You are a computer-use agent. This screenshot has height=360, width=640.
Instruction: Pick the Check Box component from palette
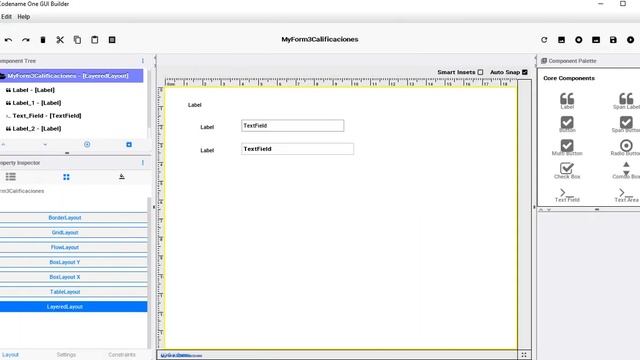pyautogui.click(x=567, y=170)
